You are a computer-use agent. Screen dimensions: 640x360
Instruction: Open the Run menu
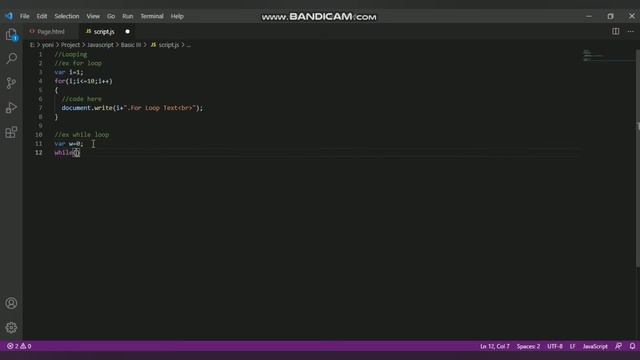(x=128, y=16)
